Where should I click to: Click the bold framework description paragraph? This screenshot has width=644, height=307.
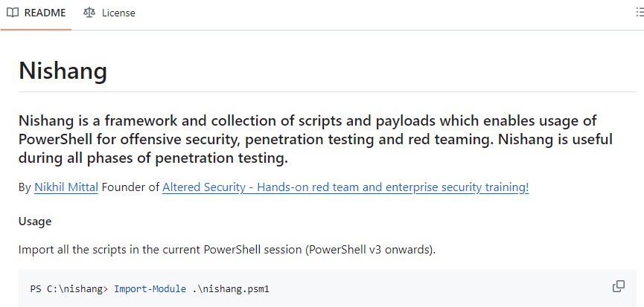click(x=316, y=139)
